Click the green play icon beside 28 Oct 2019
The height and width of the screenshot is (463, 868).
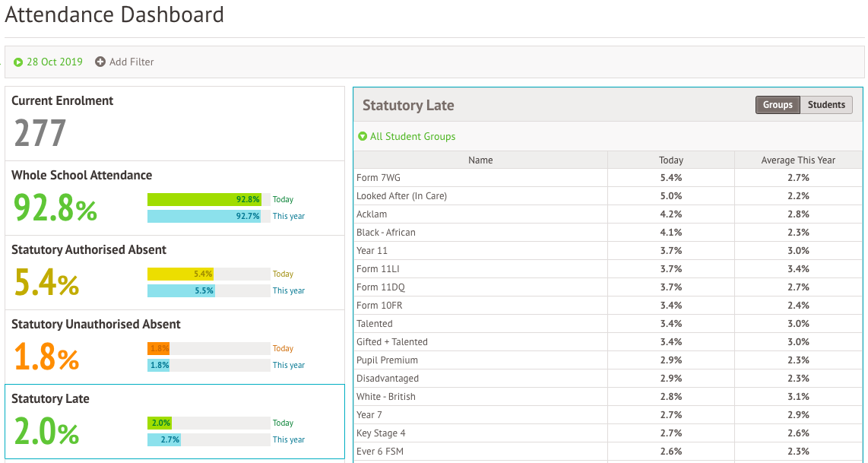(x=18, y=62)
